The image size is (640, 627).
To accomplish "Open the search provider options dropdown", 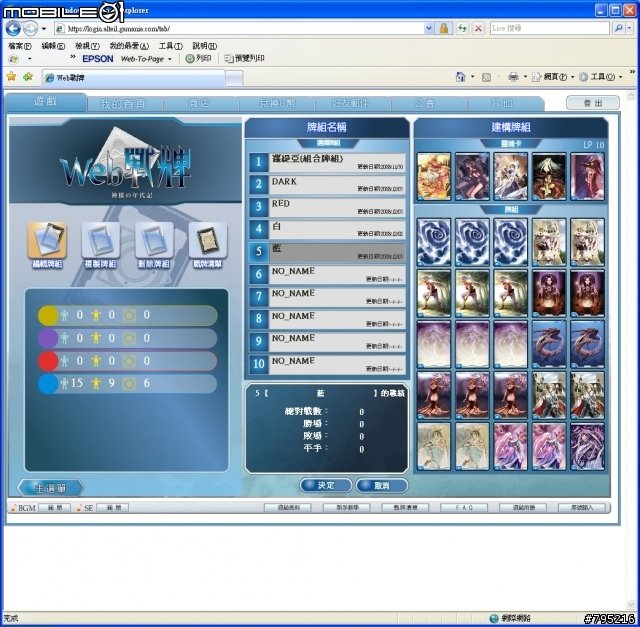I will click(629, 28).
